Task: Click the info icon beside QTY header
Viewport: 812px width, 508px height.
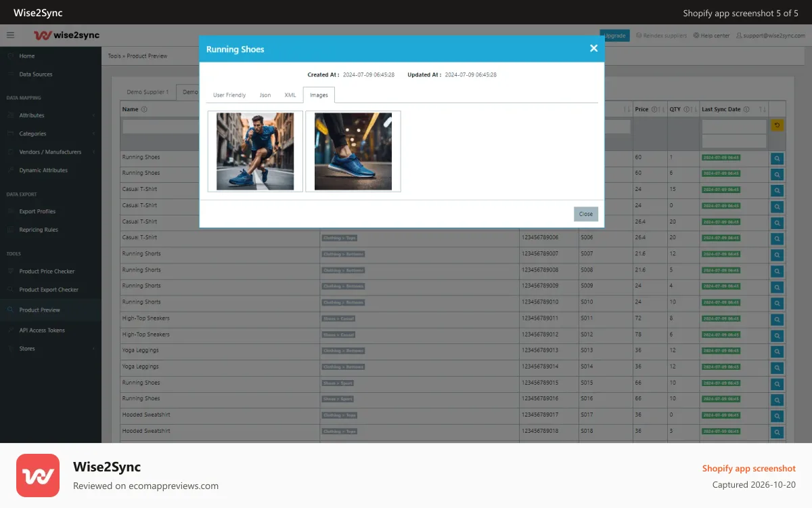Action: [687, 109]
